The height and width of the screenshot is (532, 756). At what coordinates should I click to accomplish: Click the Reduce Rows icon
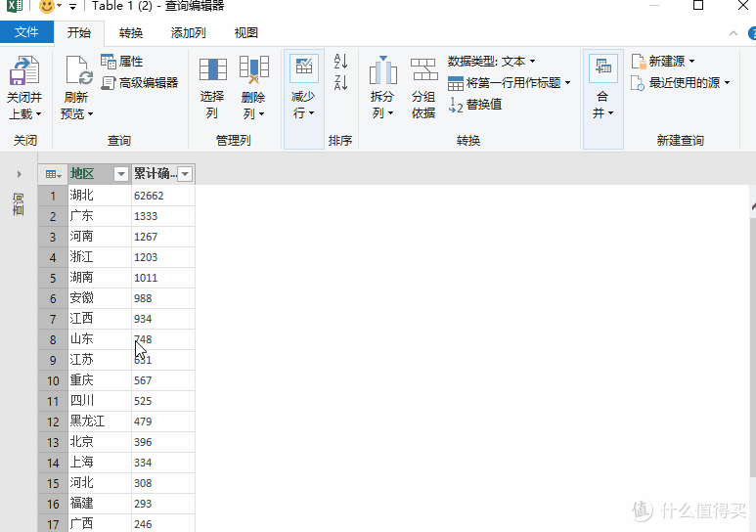point(303,70)
